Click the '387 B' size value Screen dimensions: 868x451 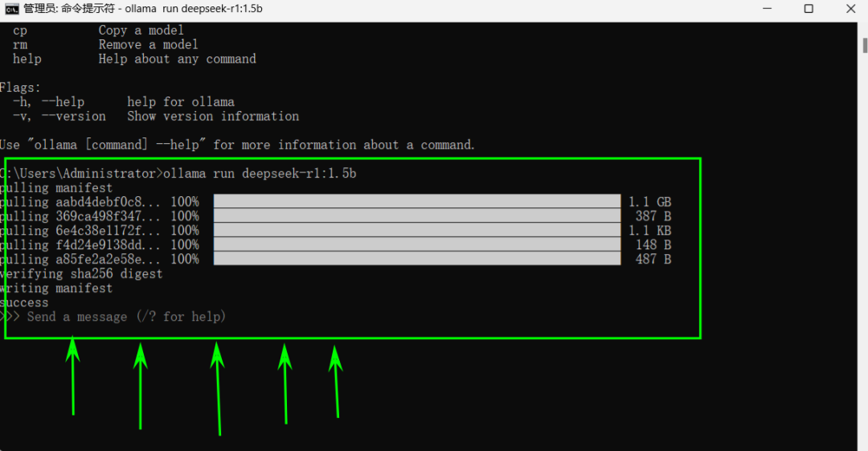pyautogui.click(x=653, y=216)
